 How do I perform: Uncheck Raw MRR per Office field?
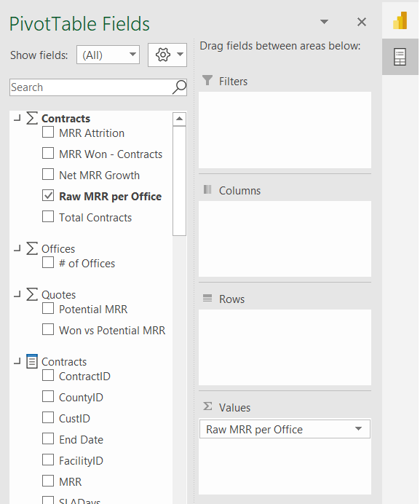[x=48, y=195]
